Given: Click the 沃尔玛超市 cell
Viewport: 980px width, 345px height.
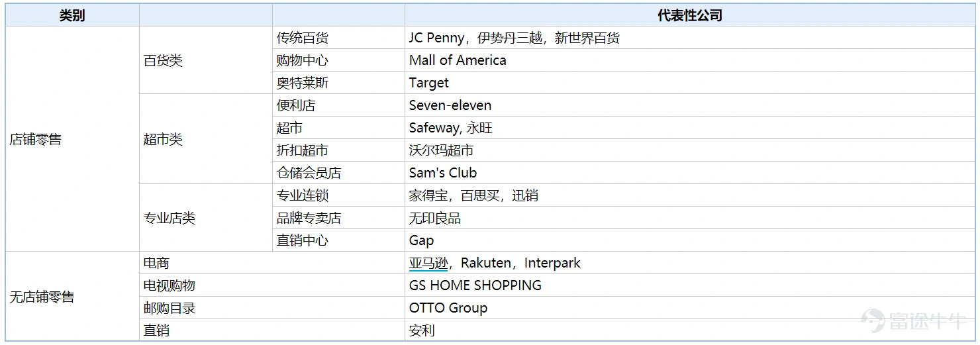Looking at the screenshot, I should [690, 150].
